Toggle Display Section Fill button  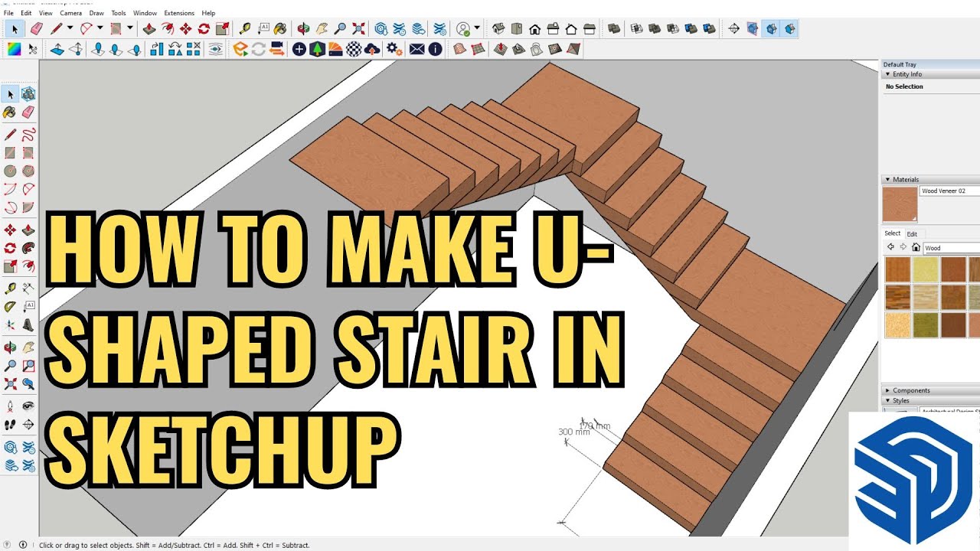tap(790, 29)
